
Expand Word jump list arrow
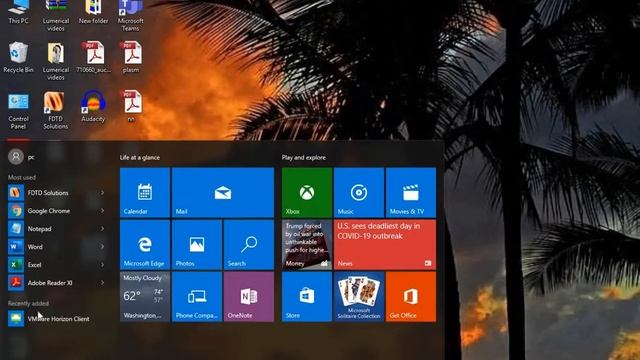click(102, 247)
